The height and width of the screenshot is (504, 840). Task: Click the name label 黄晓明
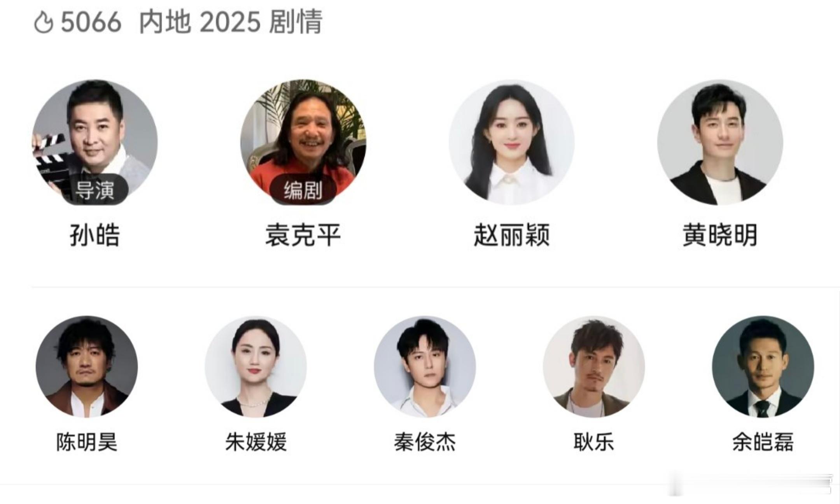click(720, 235)
